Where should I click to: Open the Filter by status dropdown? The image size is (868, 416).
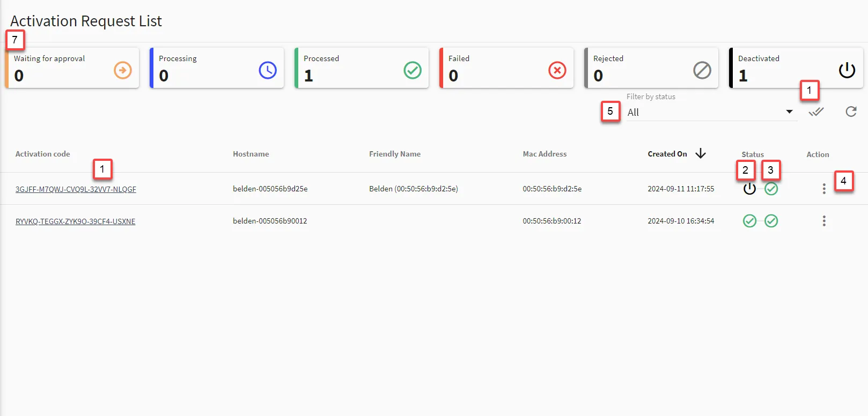tap(711, 112)
